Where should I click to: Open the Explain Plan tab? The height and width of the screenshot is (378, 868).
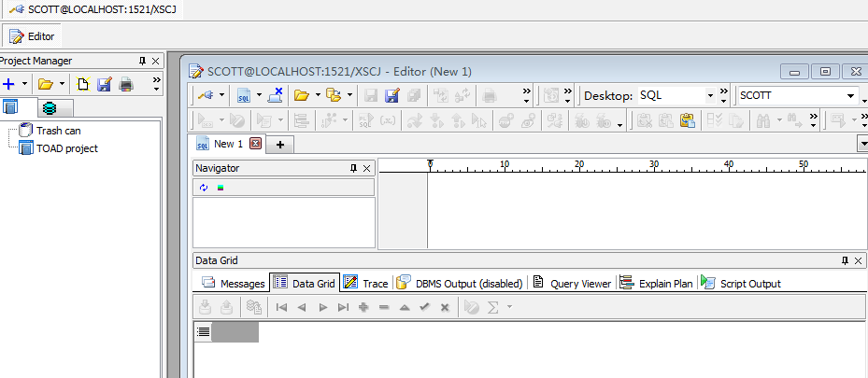coord(656,283)
